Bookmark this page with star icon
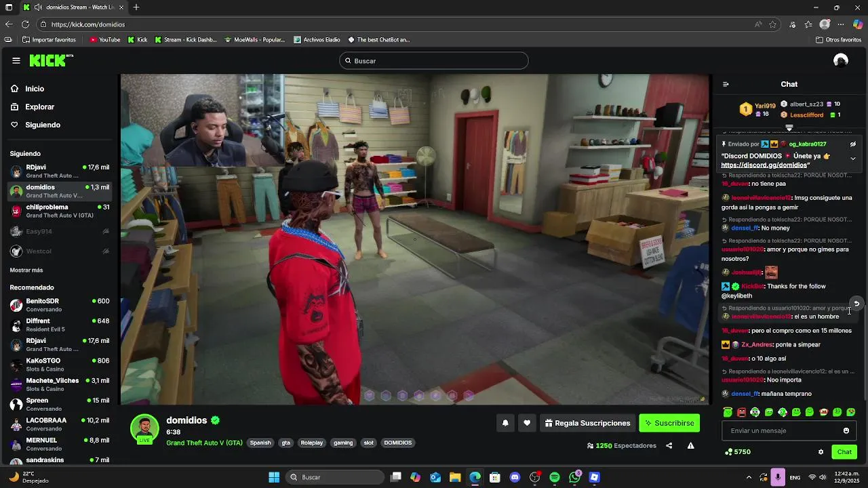This screenshot has height=488, width=868. click(x=773, y=24)
